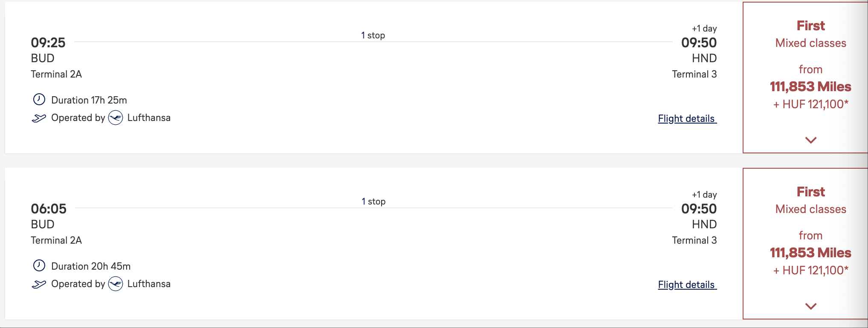
Task: Click the airplane icon on the 06:05 flight
Action: tap(39, 284)
